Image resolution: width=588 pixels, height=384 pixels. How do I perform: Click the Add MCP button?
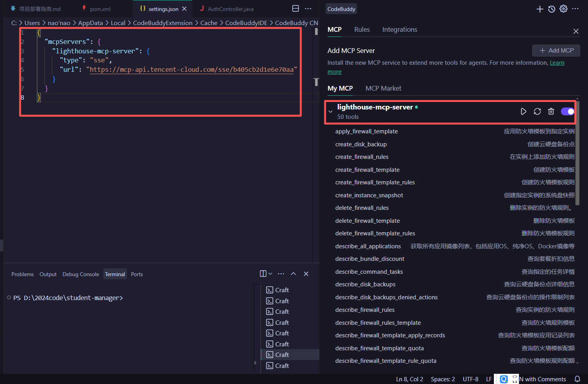click(556, 51)
